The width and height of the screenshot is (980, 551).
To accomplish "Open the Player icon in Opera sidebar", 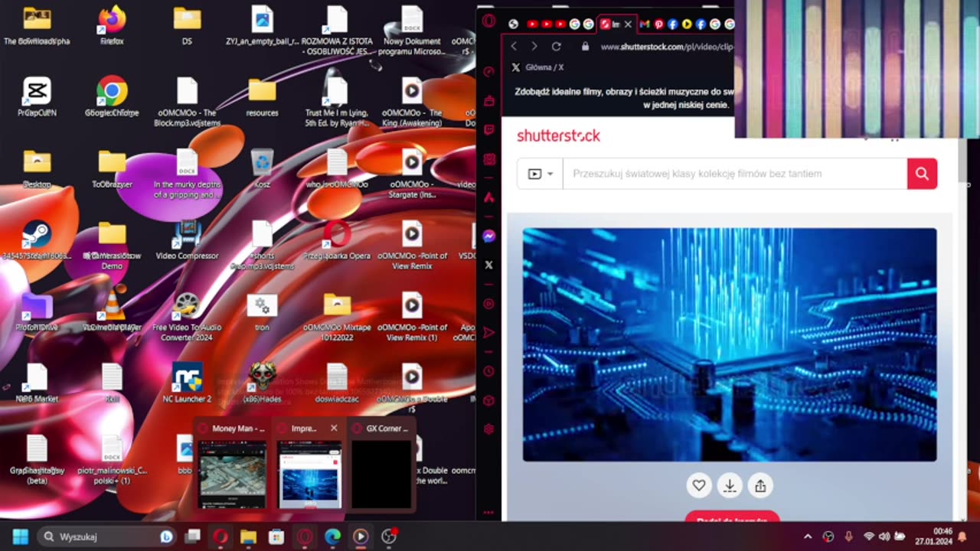I will pos(488,304).
